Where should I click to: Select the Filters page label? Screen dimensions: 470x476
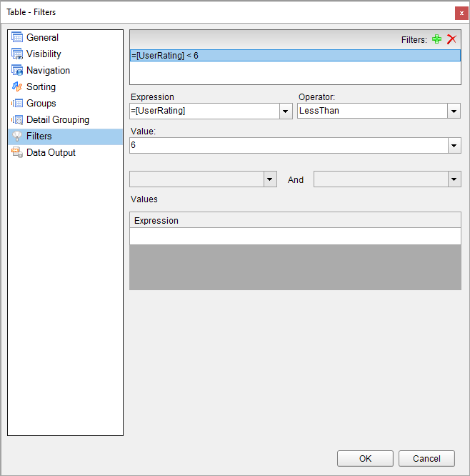[39, 136]
